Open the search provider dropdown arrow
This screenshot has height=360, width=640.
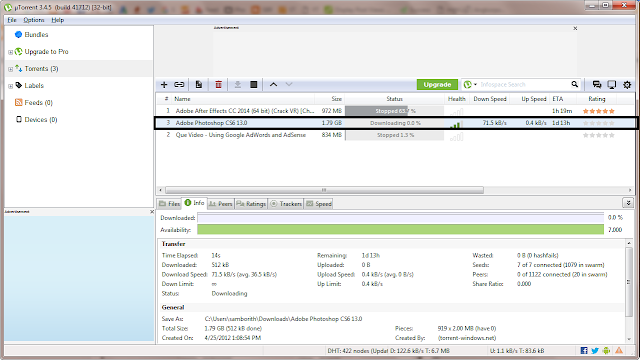pyautogui.click(x=475, y=84)
